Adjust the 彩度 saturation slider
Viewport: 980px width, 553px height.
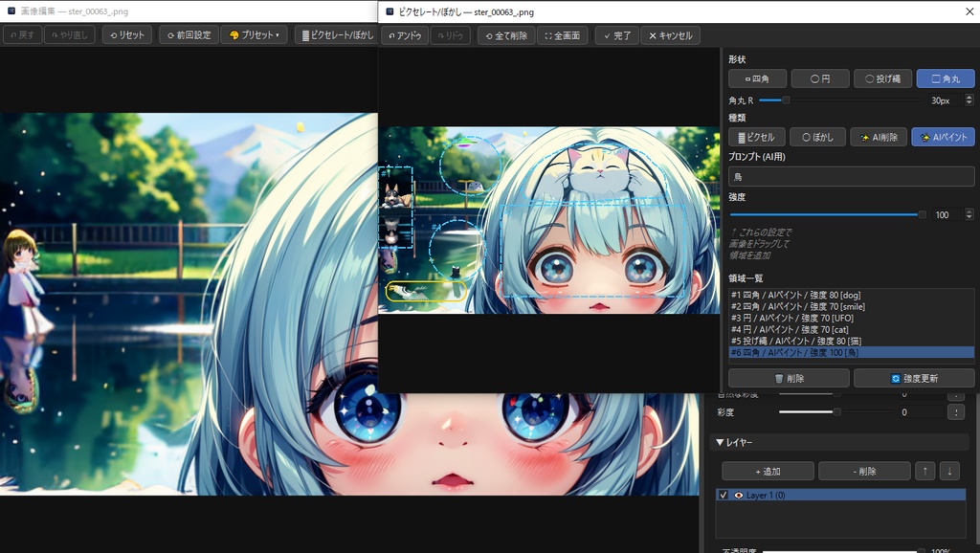tap(836, 411)
